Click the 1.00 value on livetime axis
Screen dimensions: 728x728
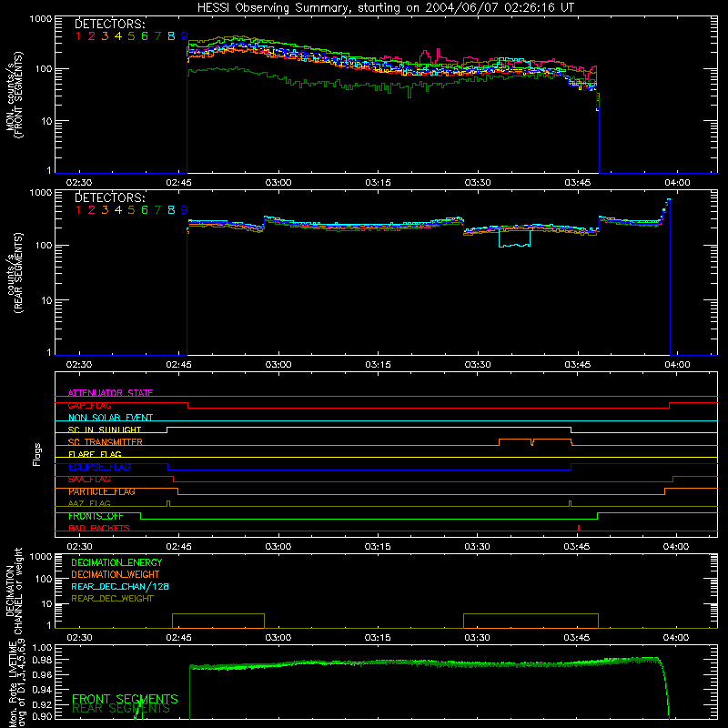coord(43,648)
